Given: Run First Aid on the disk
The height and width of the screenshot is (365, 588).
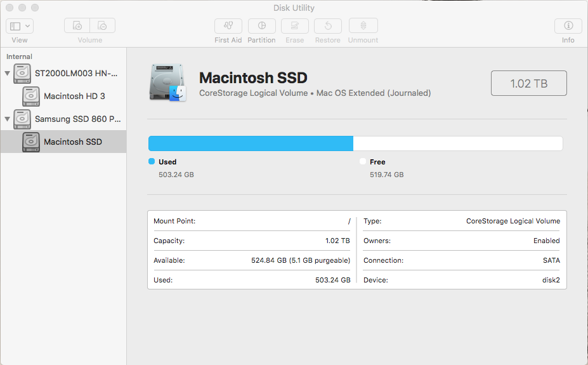Looking at the screenshot, I should click(228, 26).
